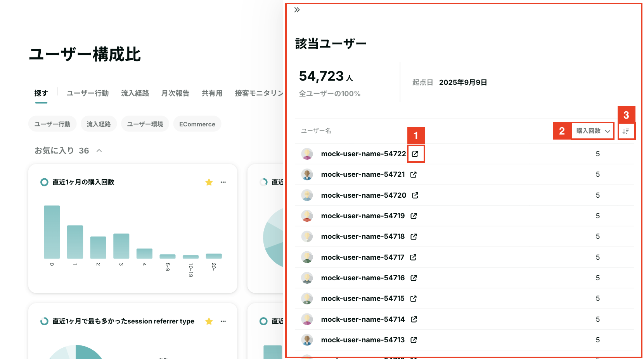Open mock-user-name-54717 external link icon
This screenshot has height=359, width=644.
coord(413,257)
